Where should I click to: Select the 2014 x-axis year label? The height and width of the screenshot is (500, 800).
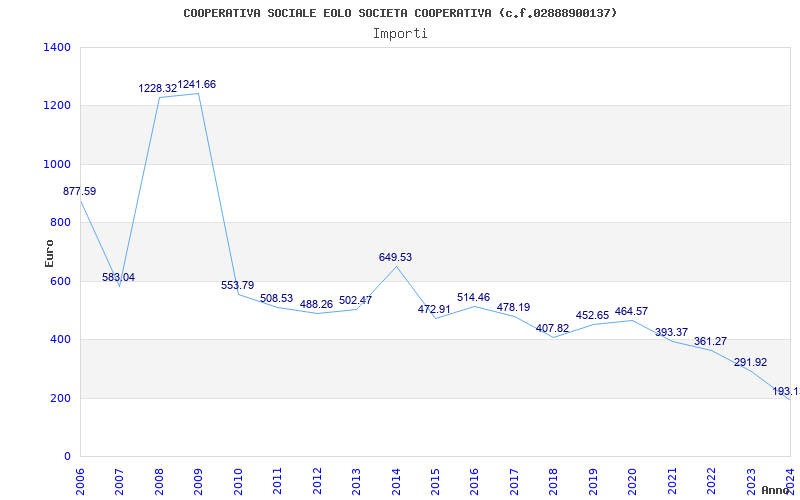click(396, 478)
